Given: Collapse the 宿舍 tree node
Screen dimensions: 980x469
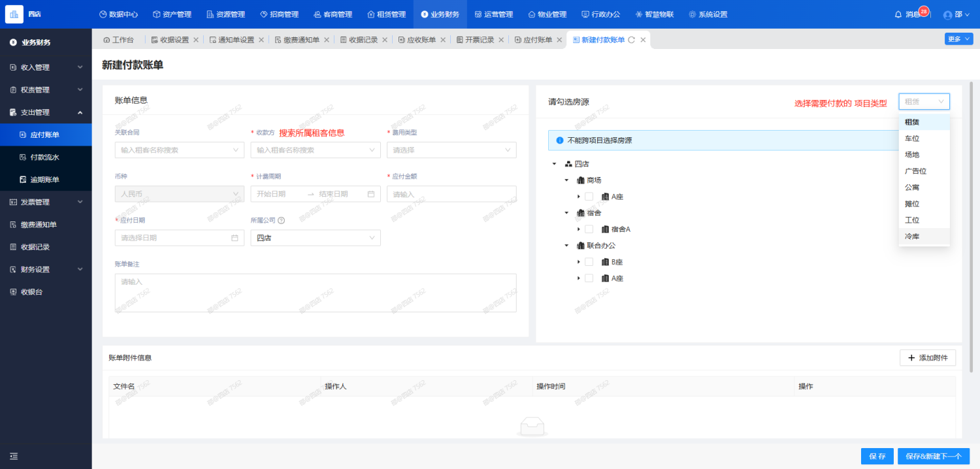Looking at the screenshot, I should point(566,213).
